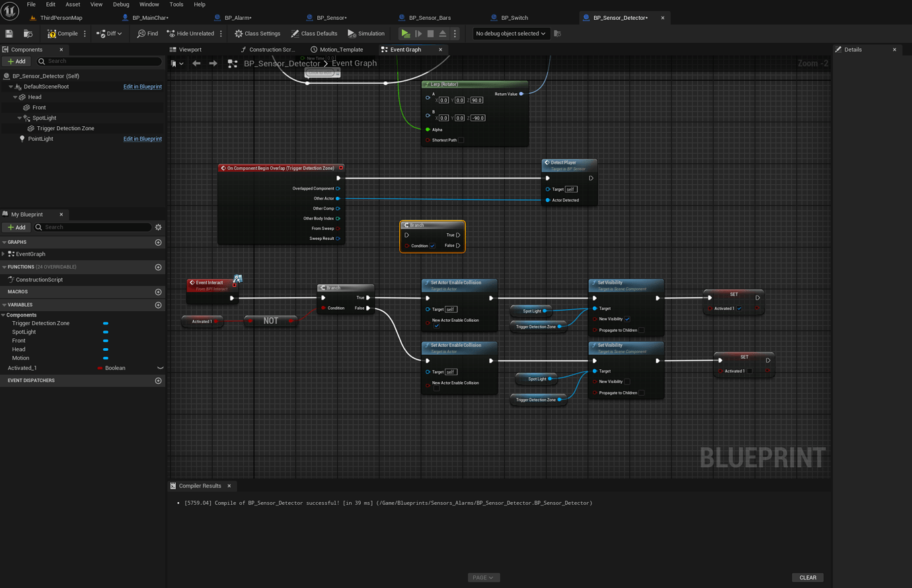Open Class Settings from the toolbar
Image resolution: width=912 pixels, height=588 pixels.
[x=257, y=33]
